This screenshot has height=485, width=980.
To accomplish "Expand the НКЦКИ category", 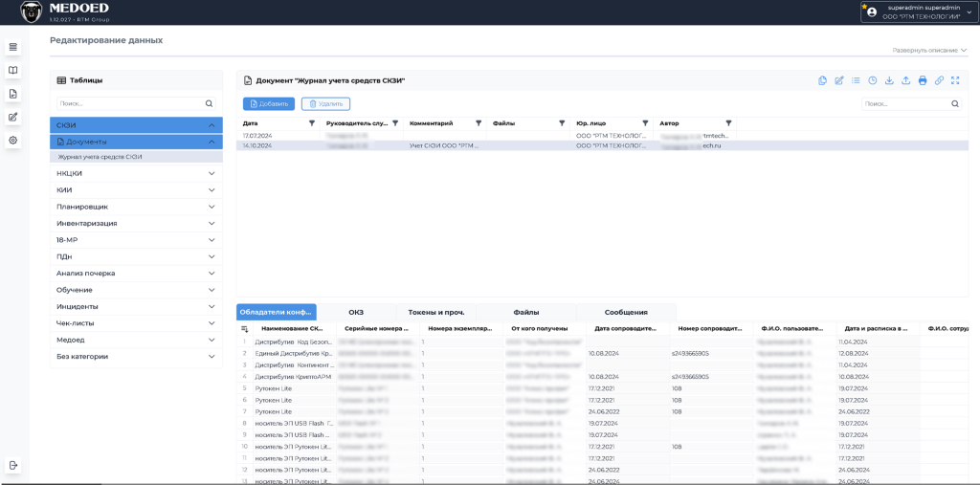I will tap(136, 173).
